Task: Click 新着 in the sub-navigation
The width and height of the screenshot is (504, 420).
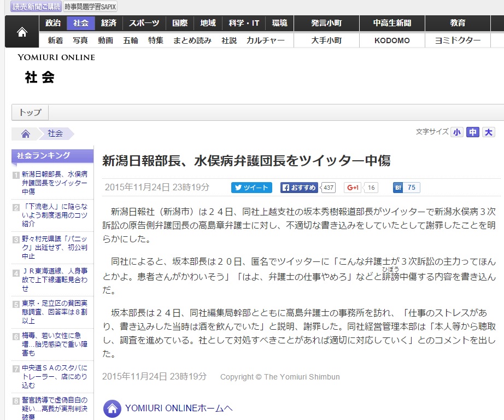Action: (55, 40)
